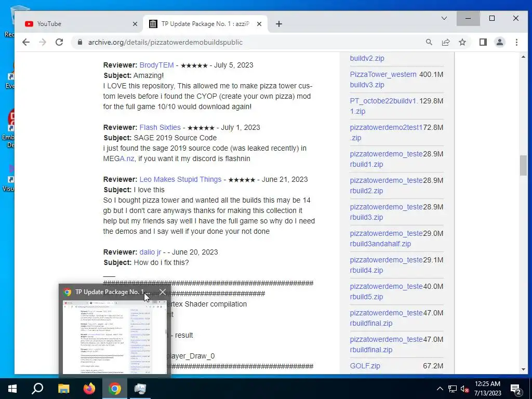Download pizzatowerdemo_testerbuild4.zip
The width and height of the screenshot is (532, 399).
[386, 265]
